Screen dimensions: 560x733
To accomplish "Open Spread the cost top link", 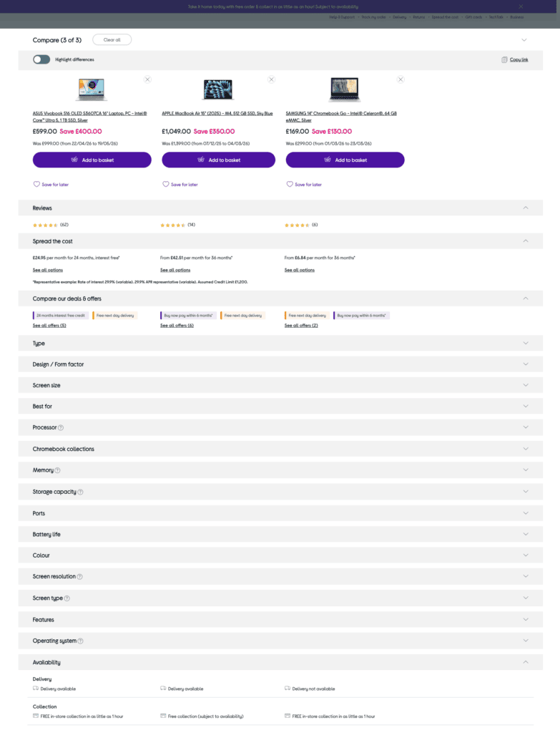I will pos(445,17).
